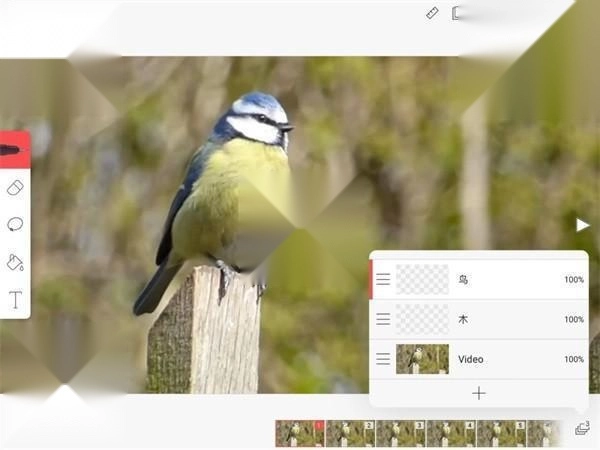Select the Brush tool
This screenshot has height=450, width=600.
click(x=14, y=150)
